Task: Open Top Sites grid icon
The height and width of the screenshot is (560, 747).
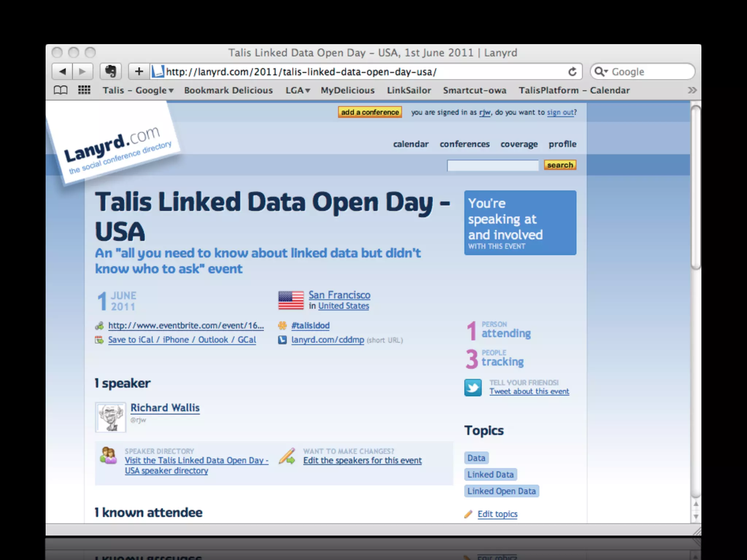Action: pos(84,90)
